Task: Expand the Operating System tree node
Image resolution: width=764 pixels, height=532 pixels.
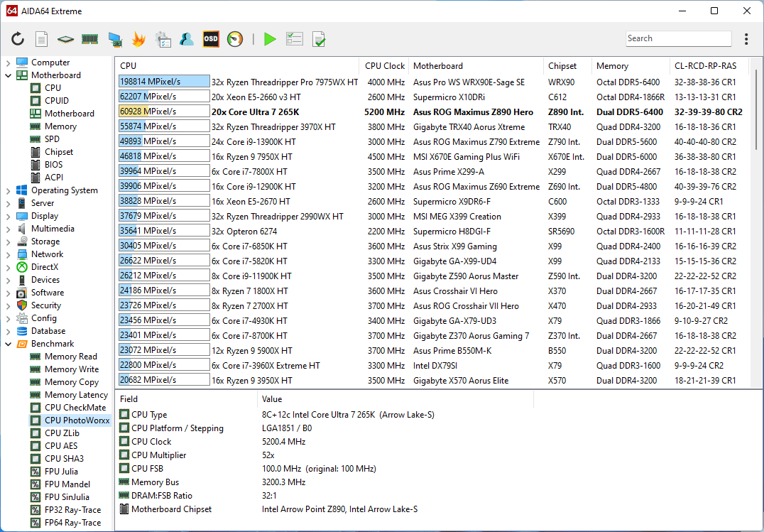Action: coord(9,190)
